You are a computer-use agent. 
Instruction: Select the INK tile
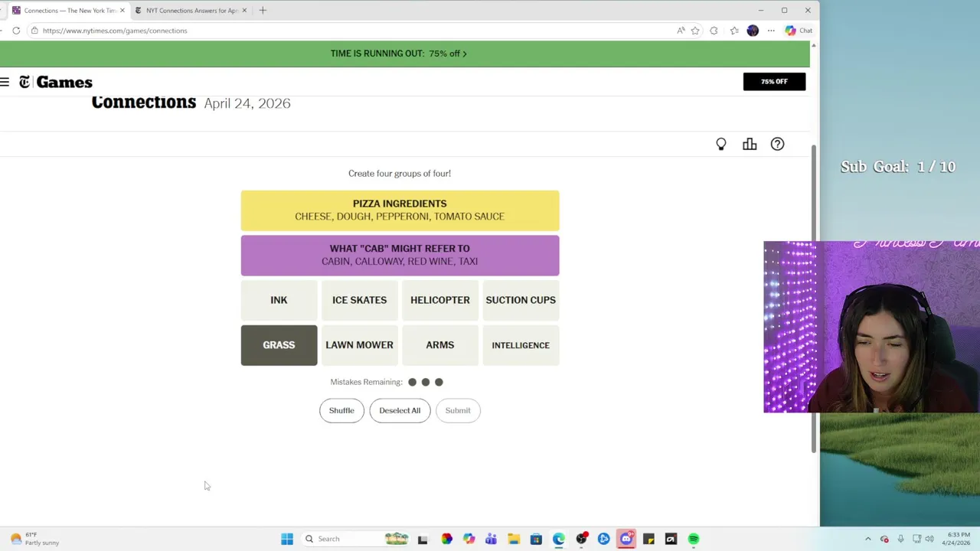click(x=279, y=300)
